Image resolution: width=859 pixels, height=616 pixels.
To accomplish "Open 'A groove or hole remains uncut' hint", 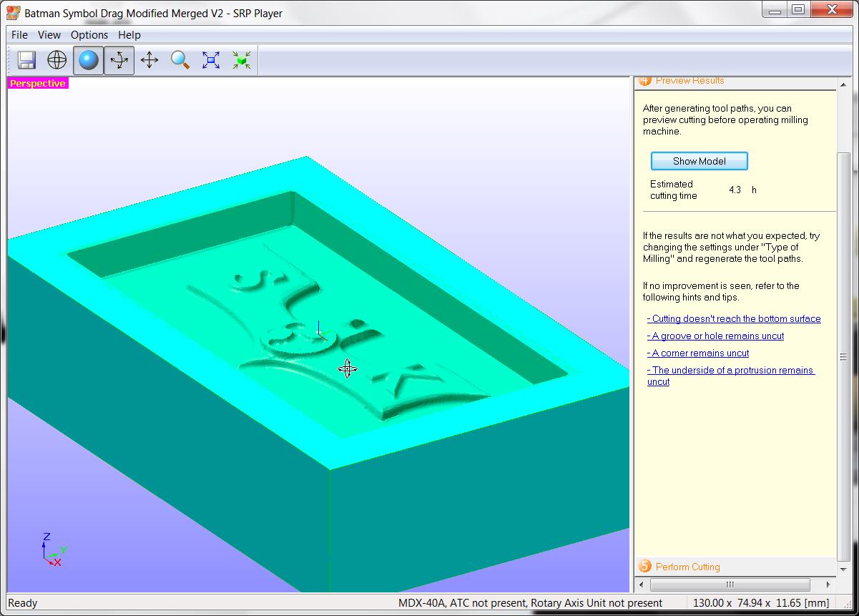I will tap(715, 336).
